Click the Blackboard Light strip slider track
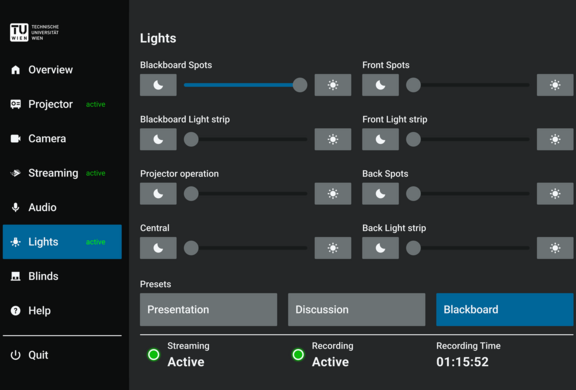This screenshot has height=390, width=576. 245,139
